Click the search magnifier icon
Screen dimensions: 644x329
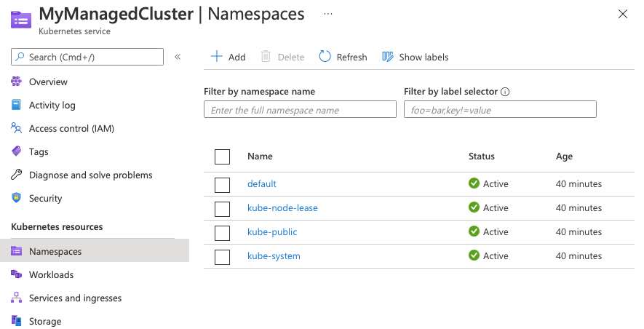[20, 57]
